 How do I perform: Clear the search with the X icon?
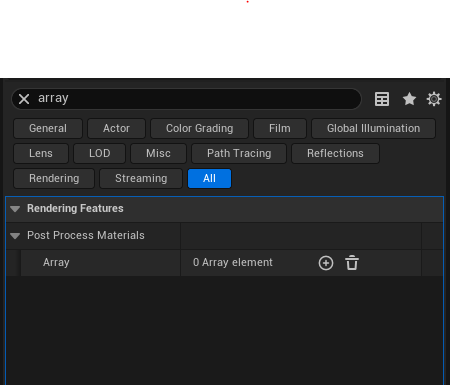tap(24, 99)
